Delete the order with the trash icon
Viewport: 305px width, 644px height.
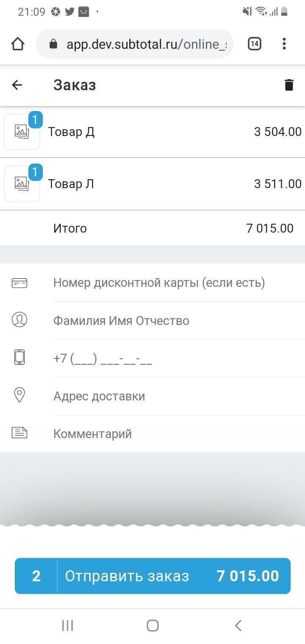(x=289, y=85)
